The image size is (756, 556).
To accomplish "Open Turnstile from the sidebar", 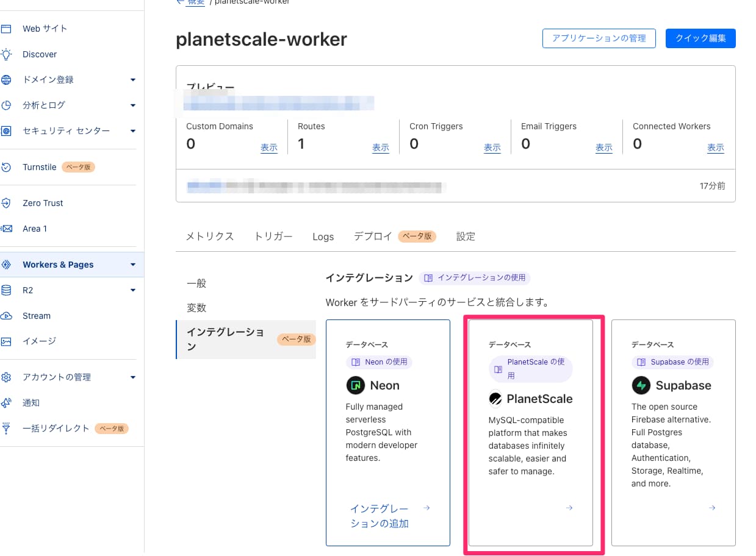I will point(40,166).
